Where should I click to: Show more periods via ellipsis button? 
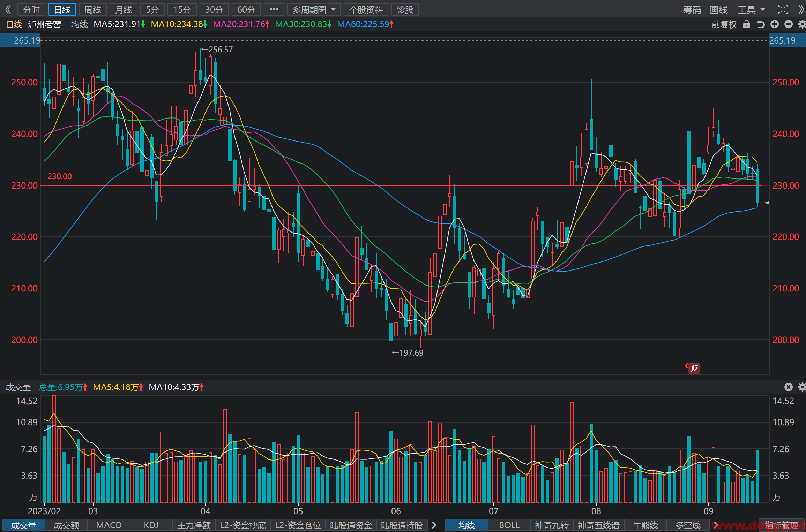click(274, 10)
